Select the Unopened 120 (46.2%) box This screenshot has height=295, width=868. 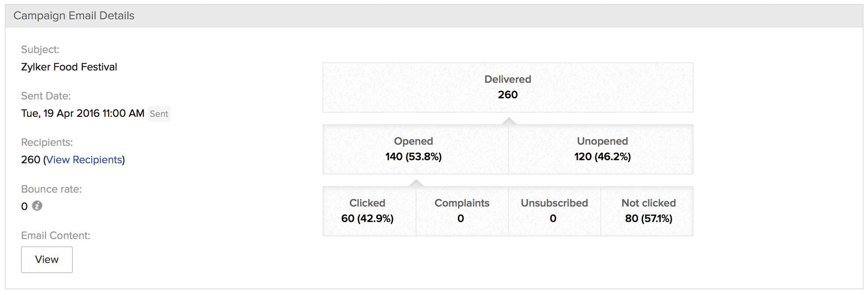pos(602,149)
